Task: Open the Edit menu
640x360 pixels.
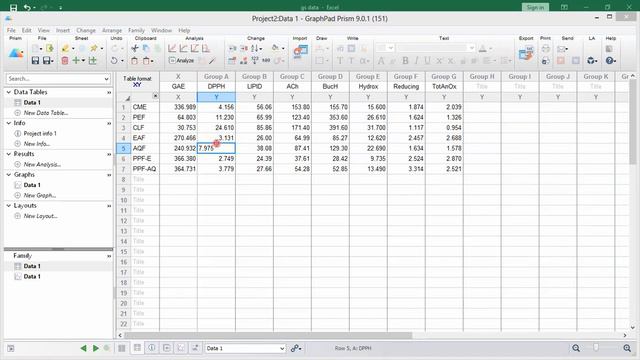Action: point(27,30)
